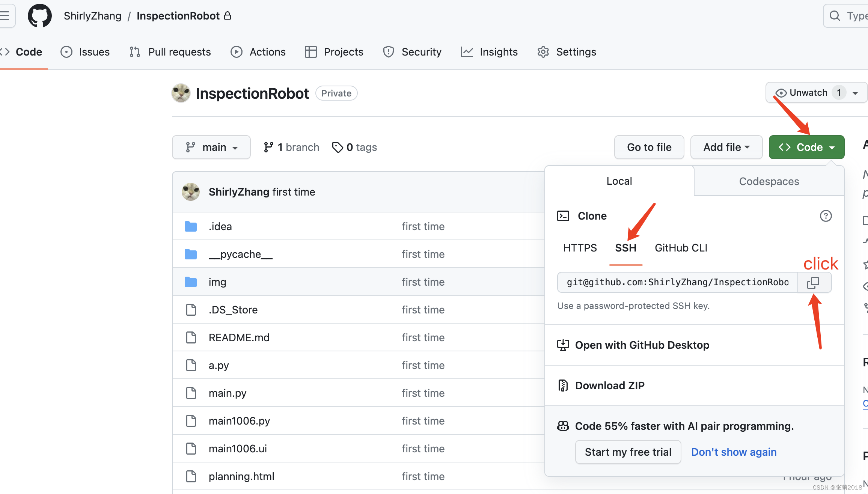868x494 pixels.
Task: Open the "first time" commit message in header
Action: tap(294, 192)
